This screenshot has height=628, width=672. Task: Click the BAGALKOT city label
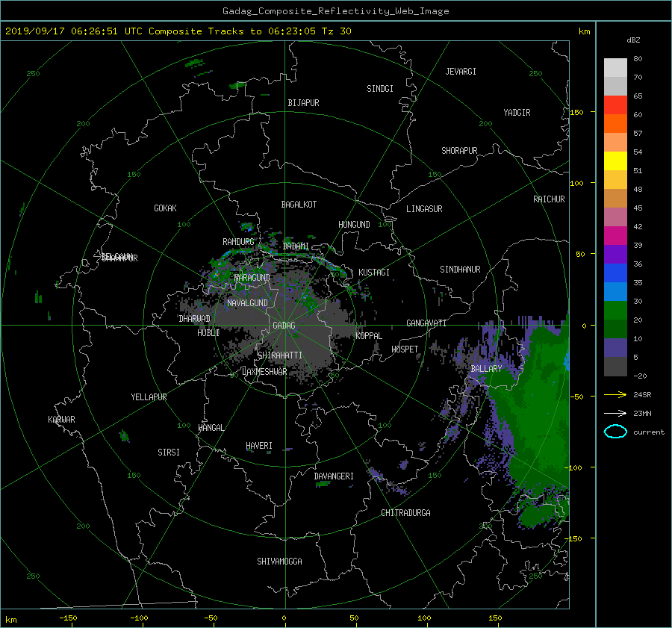click(x=299, y=205)
